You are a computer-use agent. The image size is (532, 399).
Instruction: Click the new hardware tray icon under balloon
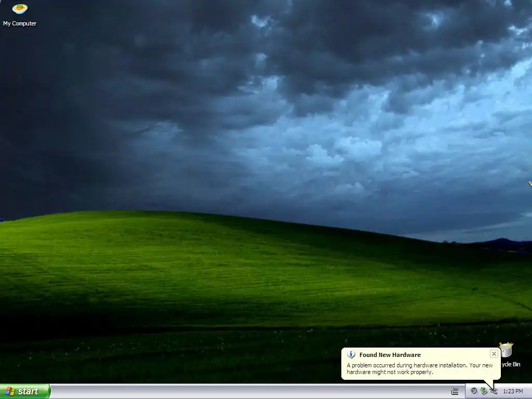(x=494, y=391)
